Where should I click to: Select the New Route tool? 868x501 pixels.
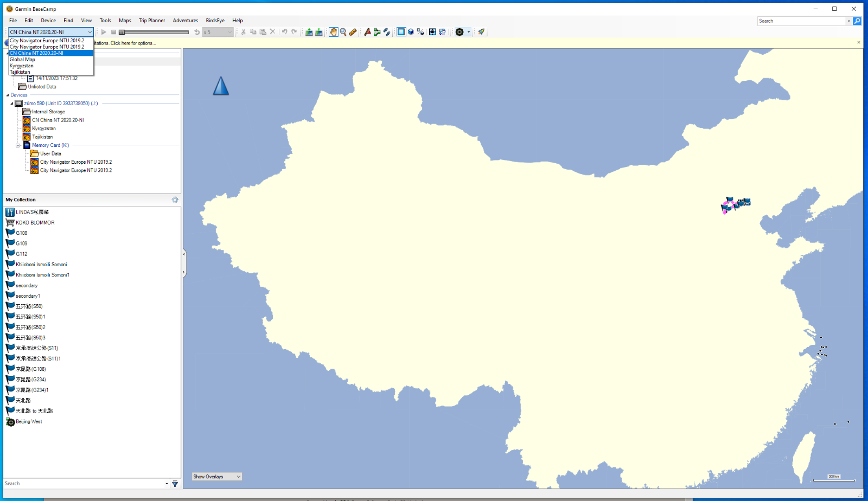point(377,32)
